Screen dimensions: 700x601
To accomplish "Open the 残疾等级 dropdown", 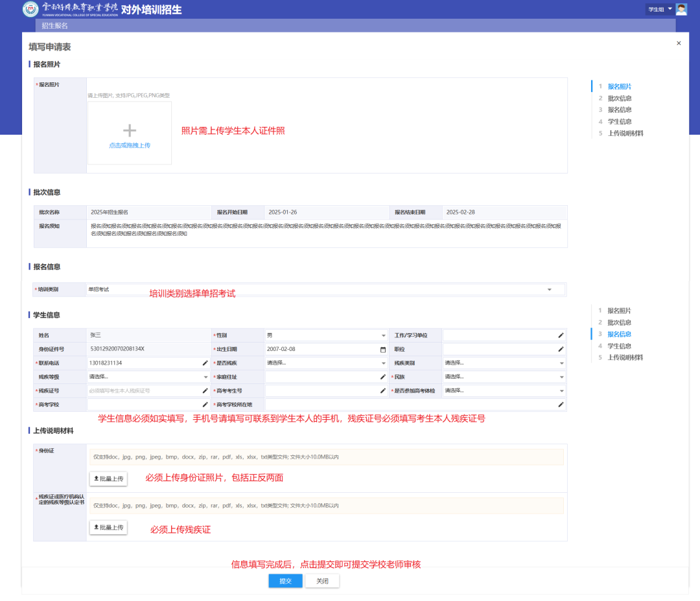I will 205,376.
